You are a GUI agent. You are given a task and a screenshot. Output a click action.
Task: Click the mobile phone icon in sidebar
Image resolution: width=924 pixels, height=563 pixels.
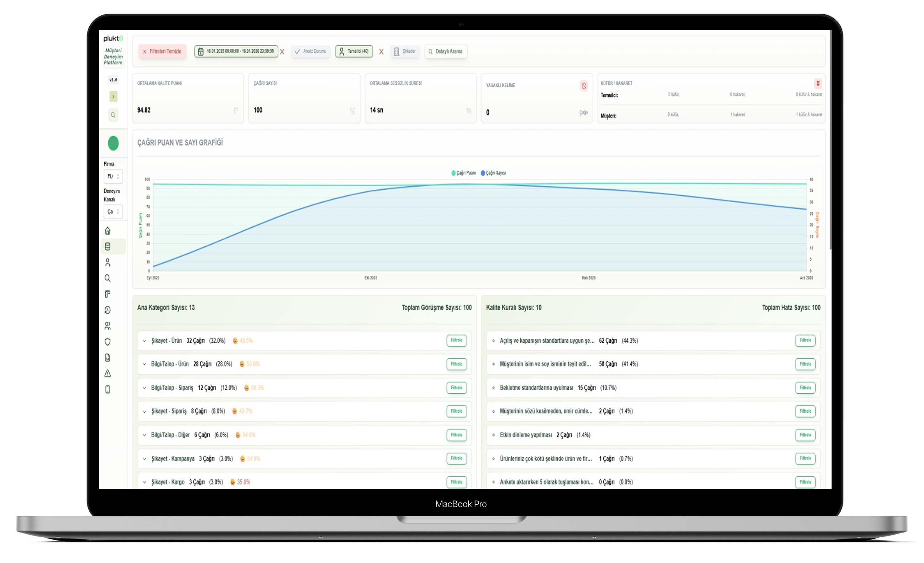point(107,389)
